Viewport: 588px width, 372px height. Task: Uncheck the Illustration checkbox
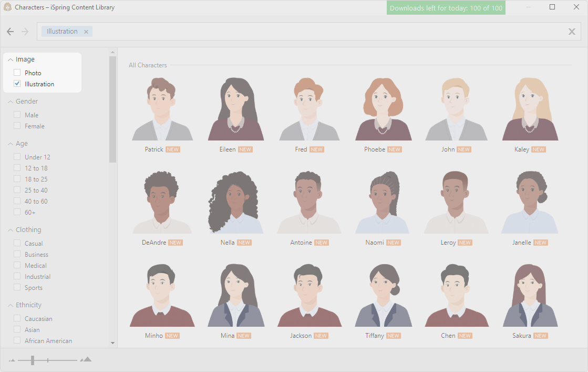(17, 84)
